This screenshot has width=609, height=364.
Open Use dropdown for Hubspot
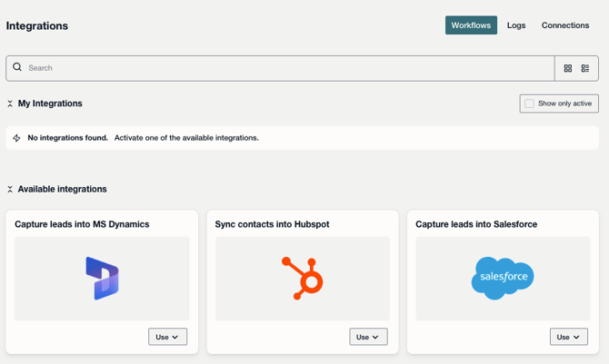368,337
